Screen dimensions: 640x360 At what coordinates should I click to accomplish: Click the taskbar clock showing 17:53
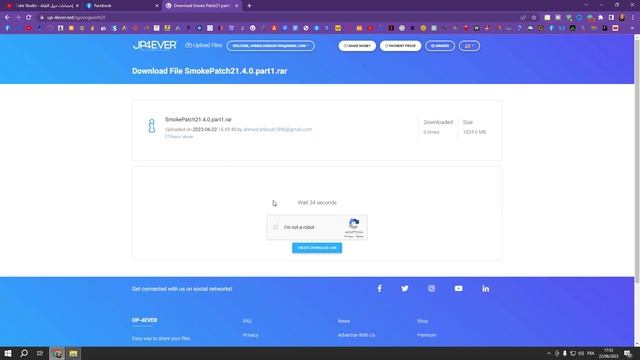608,353
